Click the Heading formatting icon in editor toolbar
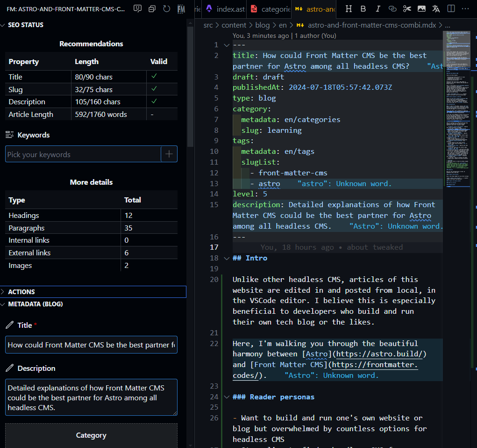The height and width of the screenshot is (448, 477). pyautogui.click(x=349, y=9)
